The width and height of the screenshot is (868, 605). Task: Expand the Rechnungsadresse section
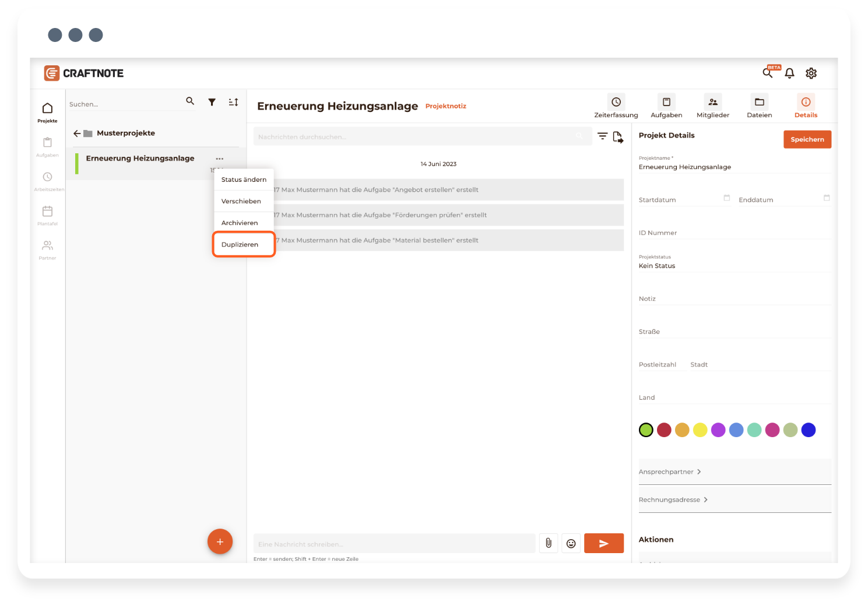tap(673, 500)
